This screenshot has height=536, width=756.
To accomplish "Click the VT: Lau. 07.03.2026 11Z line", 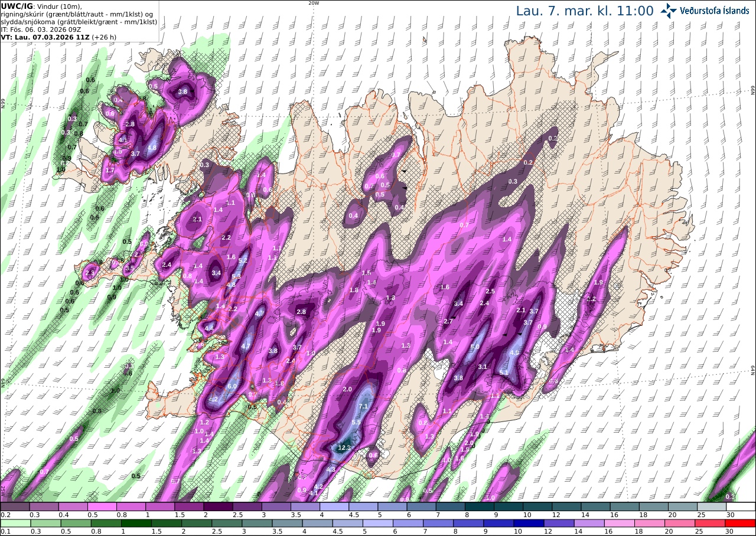I will tap(58, 37).
